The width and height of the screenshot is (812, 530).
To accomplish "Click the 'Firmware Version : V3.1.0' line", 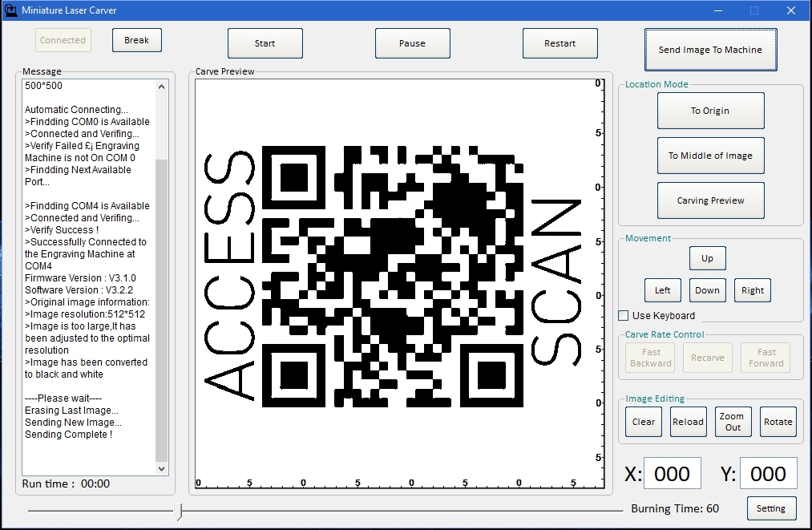I will tap(80, 278).
